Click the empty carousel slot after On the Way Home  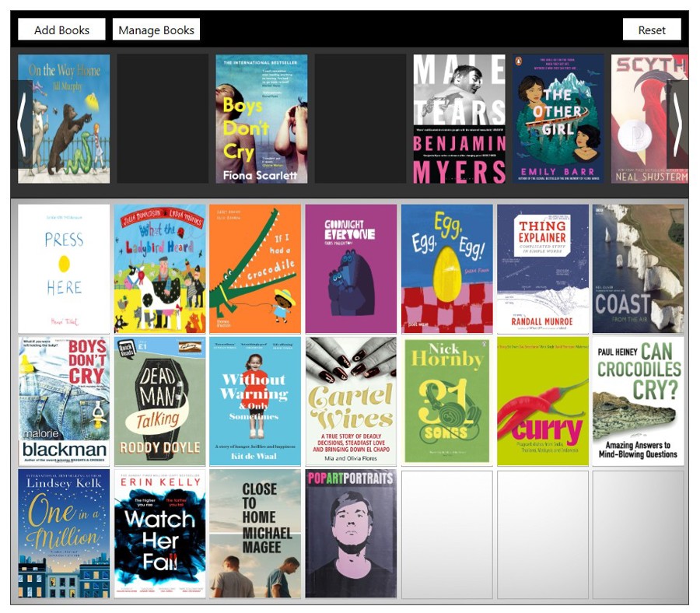[x=163, y=119]
